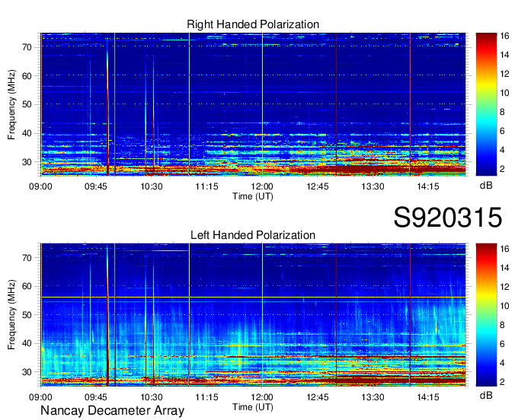Click the 12:45 tick on the bottom plot

pyautogui.click(x=318, y=397)
